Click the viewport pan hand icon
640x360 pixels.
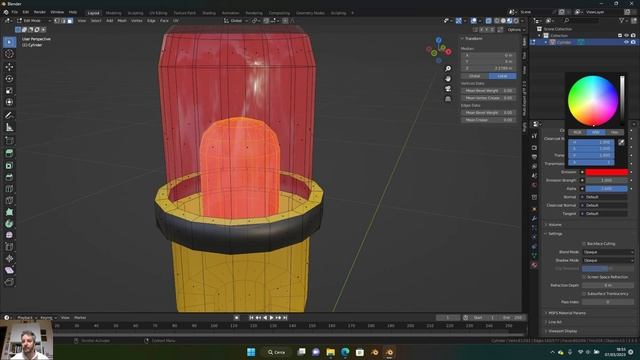(448, 79)
